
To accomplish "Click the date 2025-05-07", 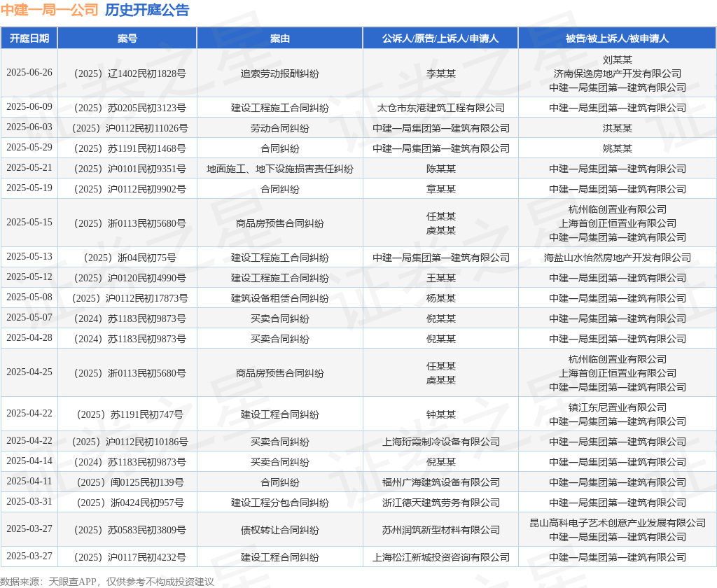I will click(x=29, y=317).
